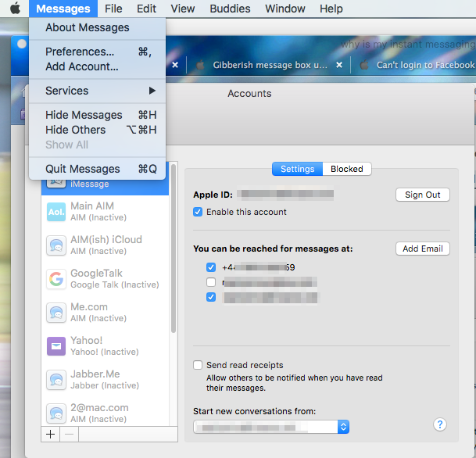Select Me.com account label
This screenshot has height=458, width=476.
click(89, 307)
